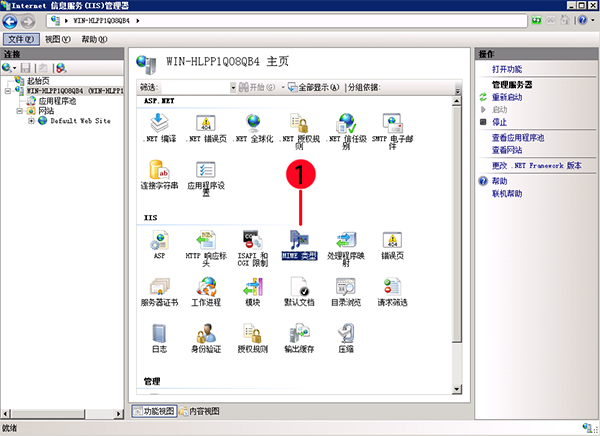Open the 压缩 feature icon
Screen dimensions: 600x436
(346, 338)
